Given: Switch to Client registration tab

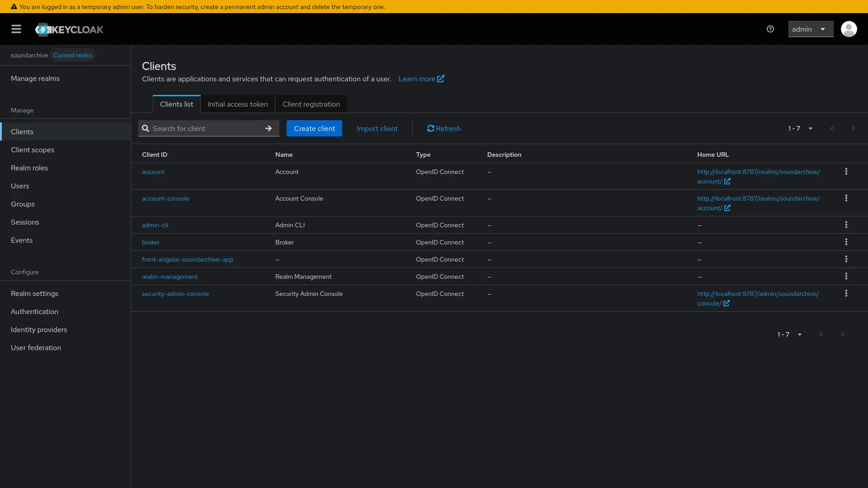Looking at the screenshot, I should coord(311,104).
